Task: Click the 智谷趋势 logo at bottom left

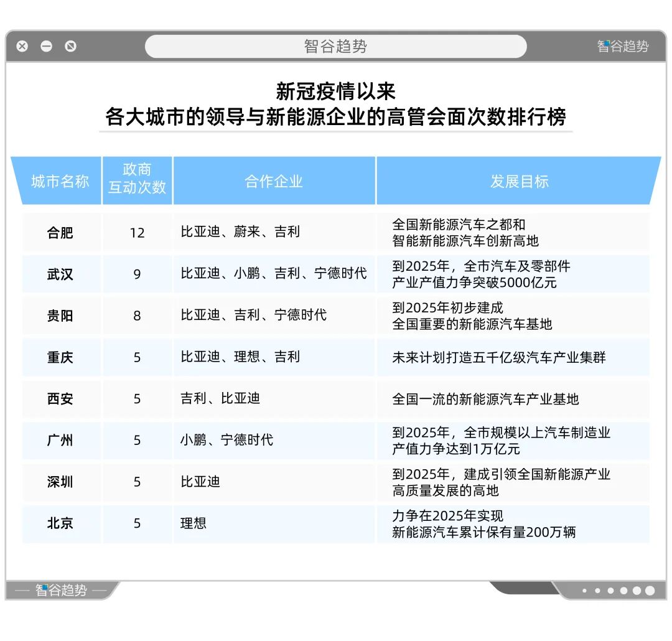Action: pyautogui.click(x=61, y=591)
